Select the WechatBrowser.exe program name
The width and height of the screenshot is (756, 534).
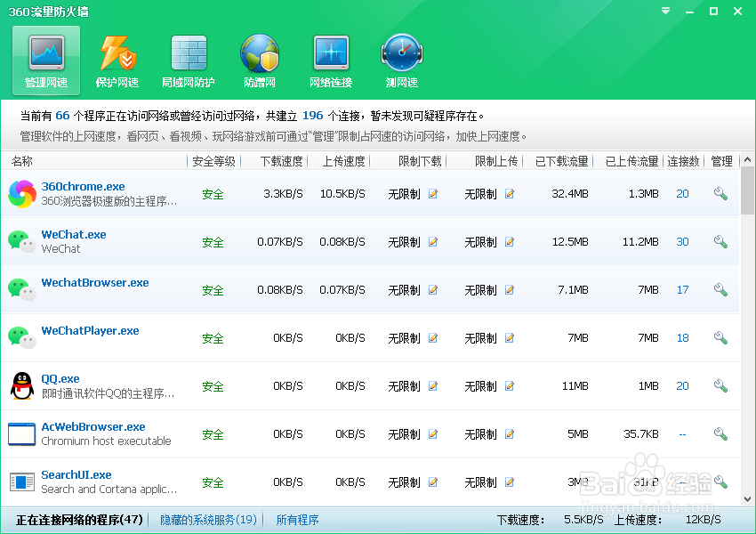coord(95,283)
